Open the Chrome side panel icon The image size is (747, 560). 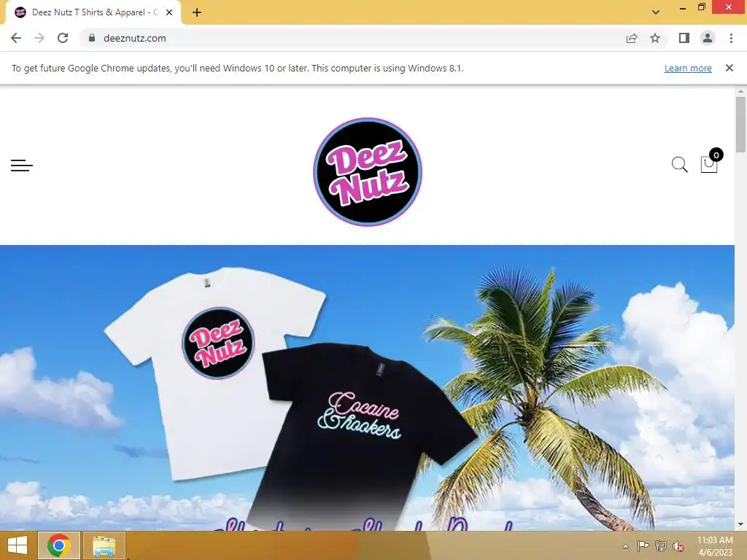pos(684,38)
